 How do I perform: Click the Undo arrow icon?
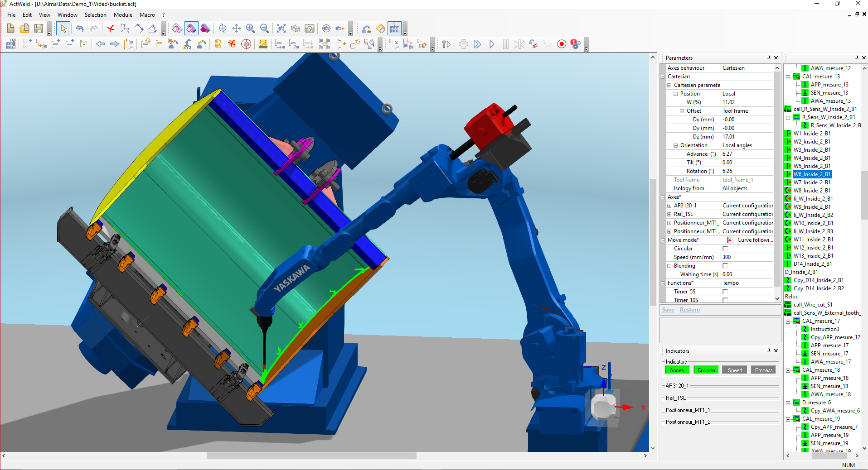click(x=79, y=29)
